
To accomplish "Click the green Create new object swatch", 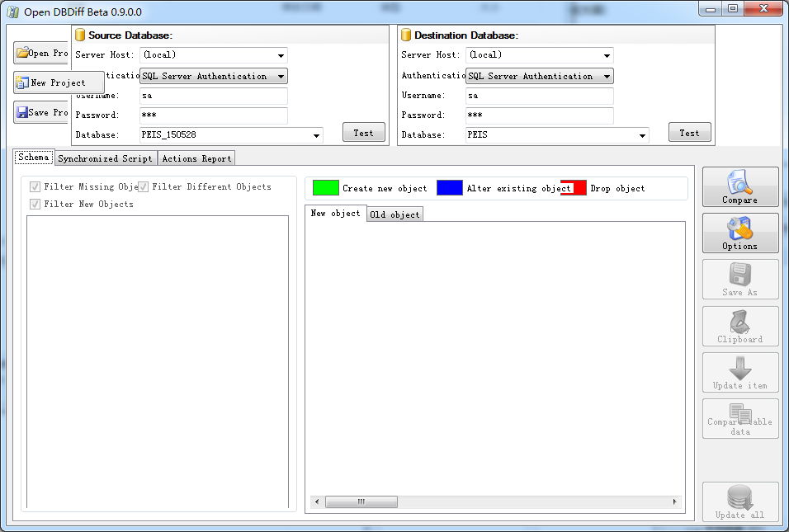I will [x=327, y=187].
